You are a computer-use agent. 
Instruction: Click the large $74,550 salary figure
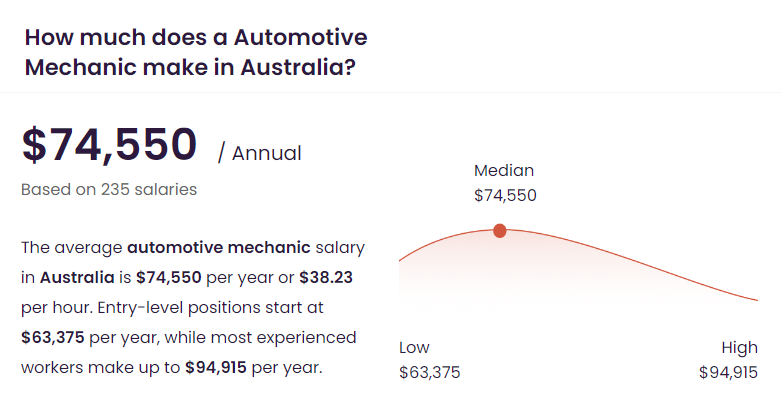(x=109, y=145)
